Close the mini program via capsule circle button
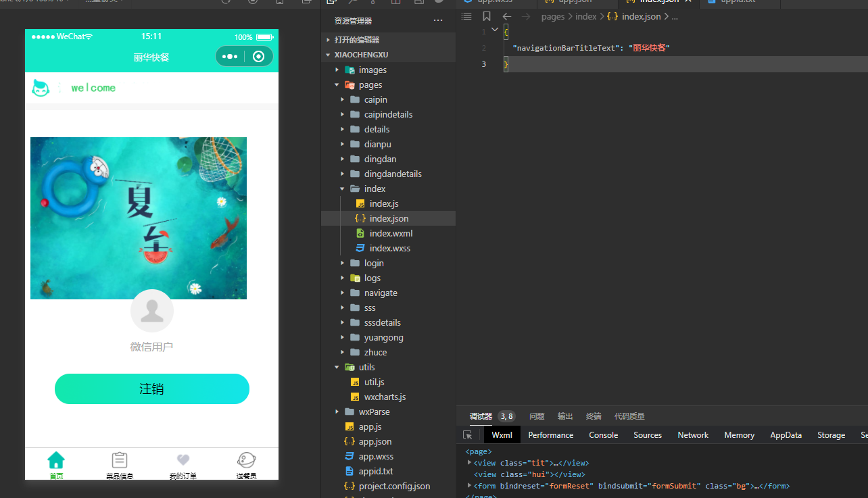Viewport: 868px width, 498px height. (x=258, y=57)
